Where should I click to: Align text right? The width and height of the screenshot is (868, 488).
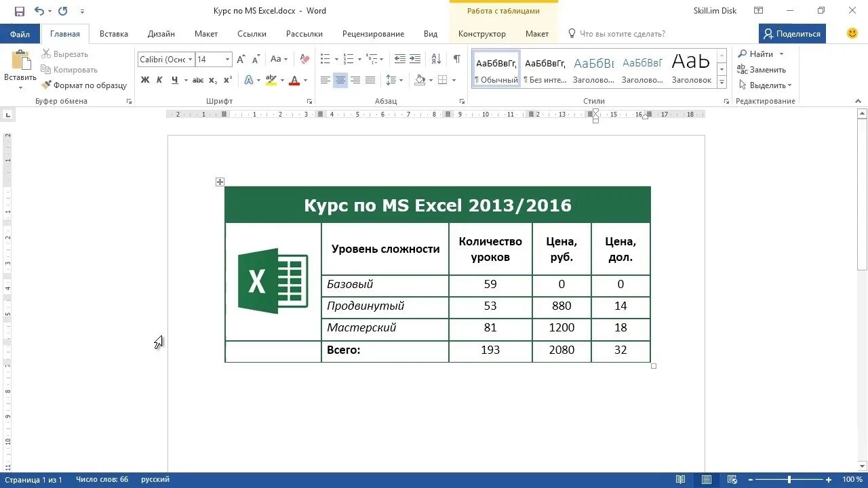pyautogui.click(x=355, y=80)
